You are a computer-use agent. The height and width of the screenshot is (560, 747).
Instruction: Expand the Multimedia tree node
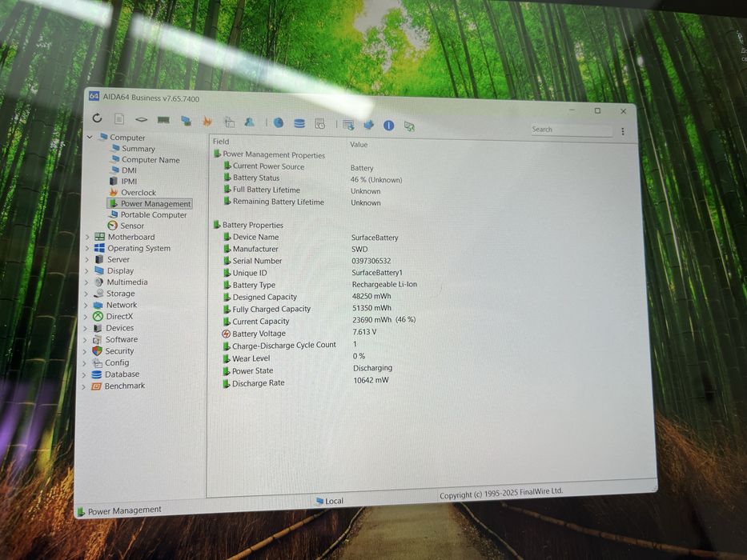[86, 282]
